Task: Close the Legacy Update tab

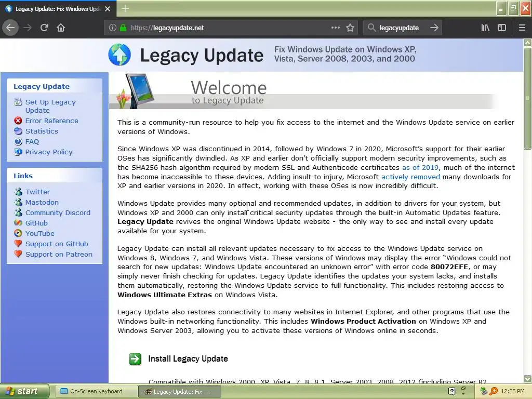Action: [108, 9]
